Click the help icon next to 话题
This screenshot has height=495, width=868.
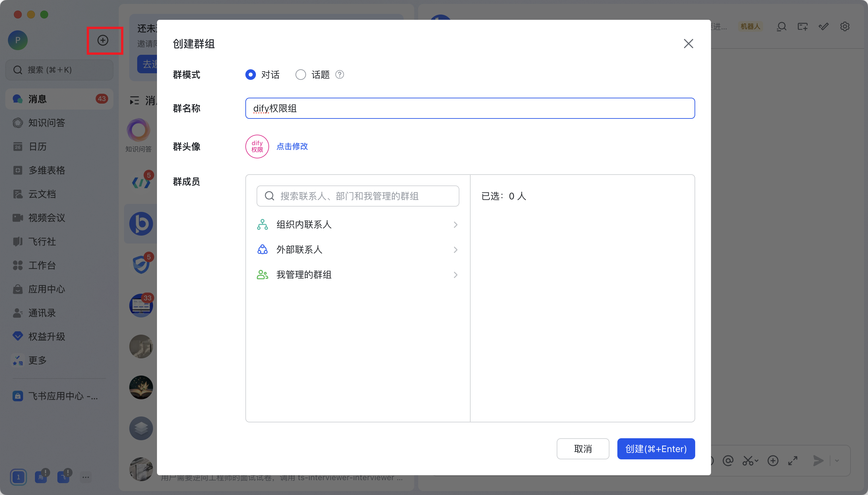point(339,75)
